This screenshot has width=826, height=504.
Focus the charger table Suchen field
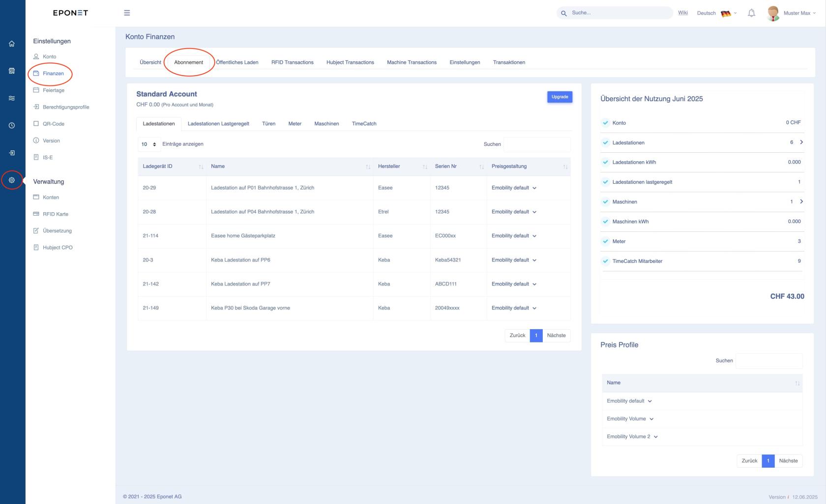[537, 144]
